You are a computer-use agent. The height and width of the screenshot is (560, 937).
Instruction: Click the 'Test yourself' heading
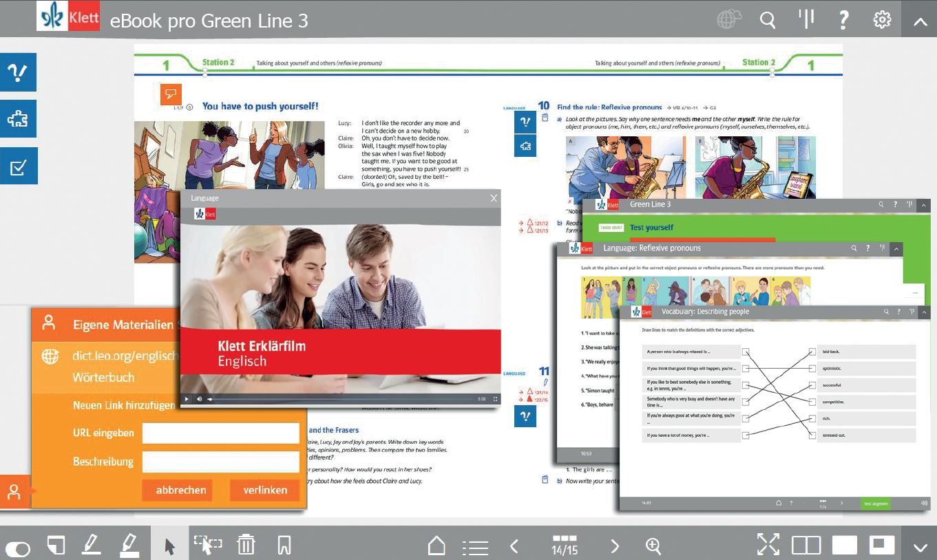651,227
